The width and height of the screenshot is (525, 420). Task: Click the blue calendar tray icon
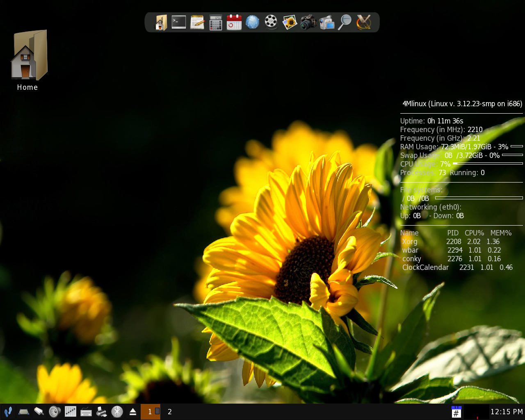(457, 412)
